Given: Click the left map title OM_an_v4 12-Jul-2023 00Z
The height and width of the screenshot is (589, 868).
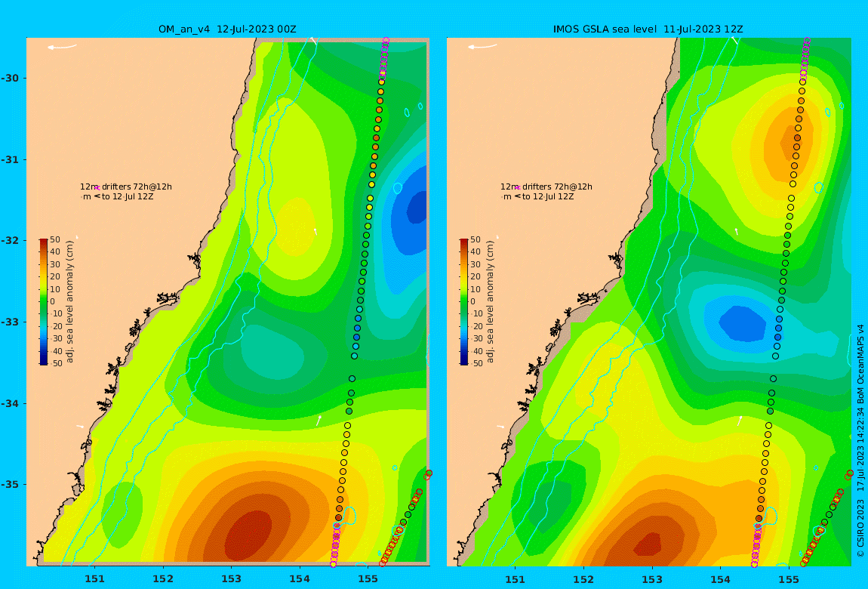Looking at the screenshot, I should click(227, 29).
